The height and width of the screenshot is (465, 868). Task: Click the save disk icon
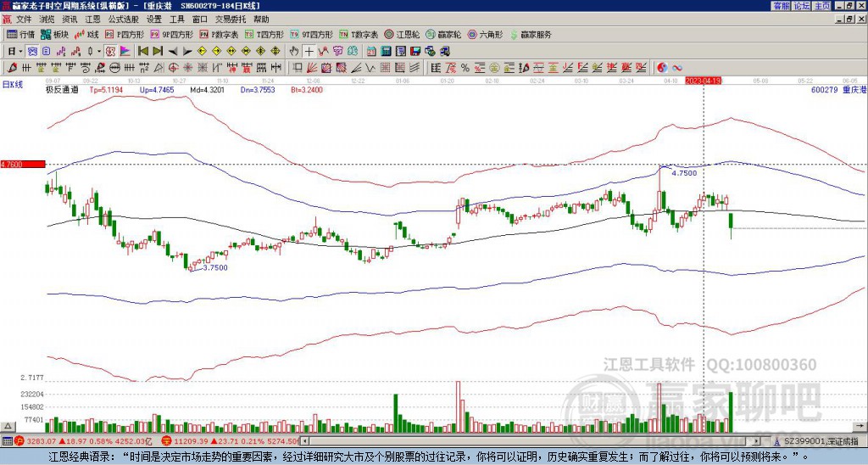click(x=415, y=51)
